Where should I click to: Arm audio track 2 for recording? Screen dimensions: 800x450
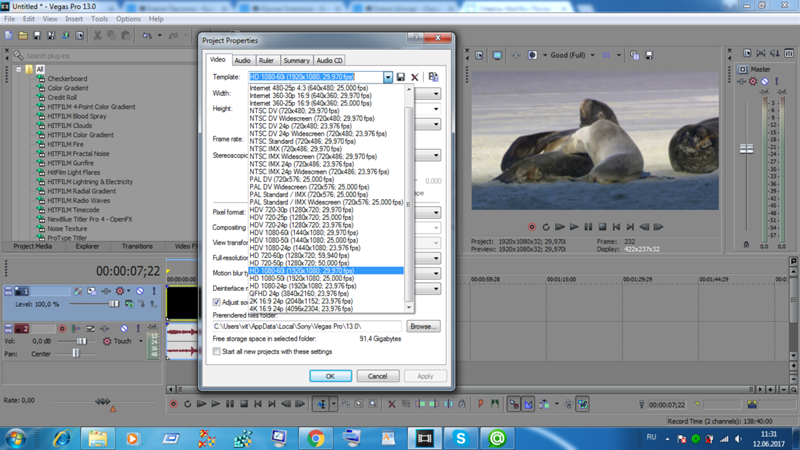(62, 329)
